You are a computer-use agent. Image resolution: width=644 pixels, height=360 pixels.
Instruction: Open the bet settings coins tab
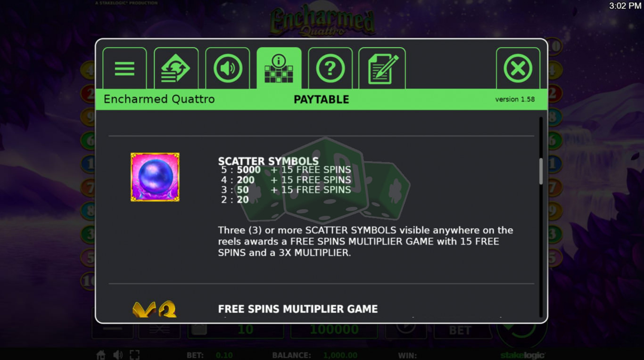tap(176, 68)
